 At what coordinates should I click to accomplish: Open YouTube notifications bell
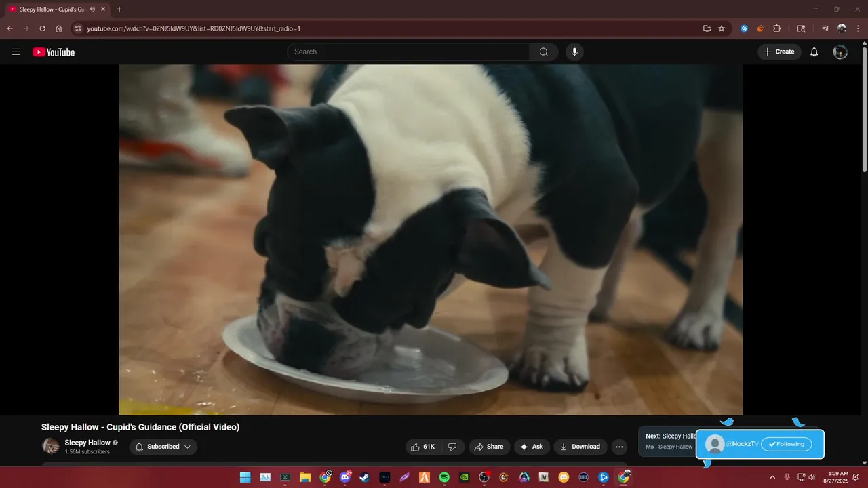pyautogui.click(x=814, y=52)
